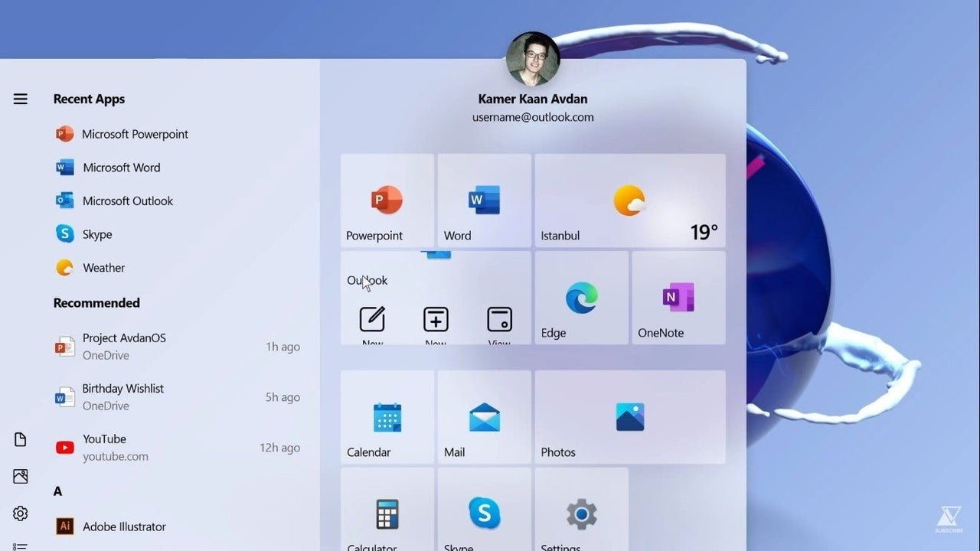Image resolution: width=980 pixels, height=551 pixels.
Task: Open the hamburger menu in the sidebar
Action: (x=21, y=99)
